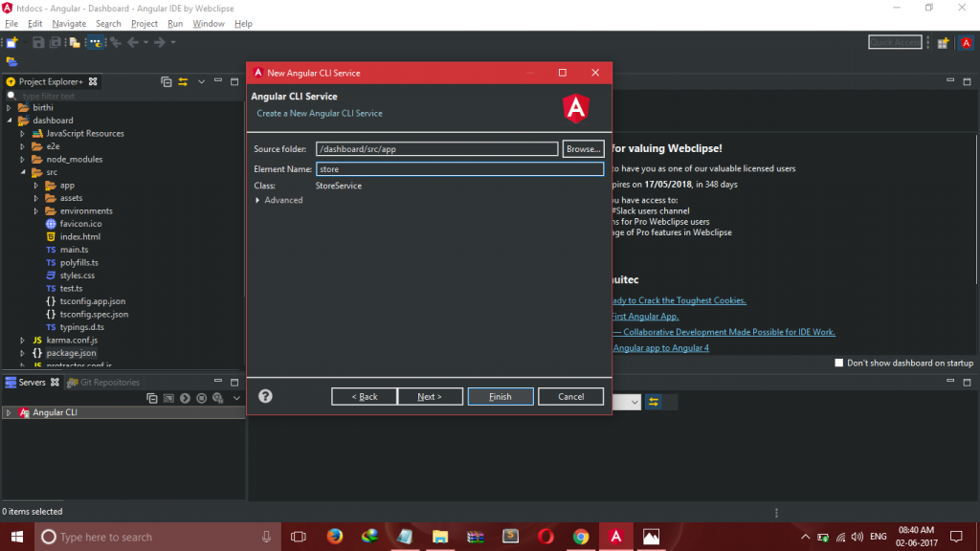Click the Browse button for source folder
This screenshot has width=980, height=551.
[583, 149]
